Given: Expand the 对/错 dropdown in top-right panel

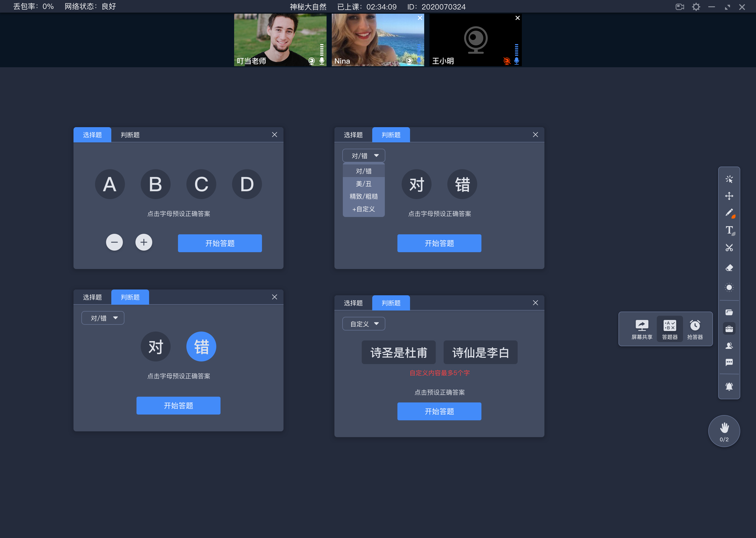Looking at the screenshot, I should coord(362,156).
